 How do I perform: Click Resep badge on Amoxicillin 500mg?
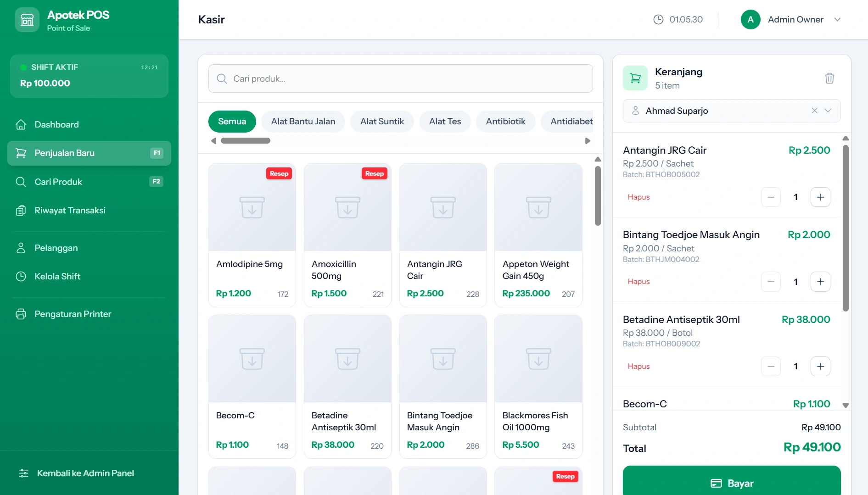[x=375, y=173]
